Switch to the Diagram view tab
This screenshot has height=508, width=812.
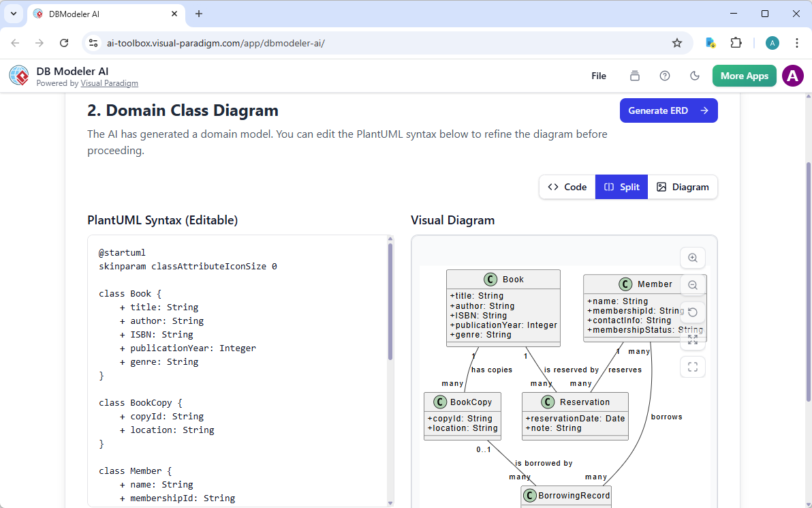coord(682,186)
